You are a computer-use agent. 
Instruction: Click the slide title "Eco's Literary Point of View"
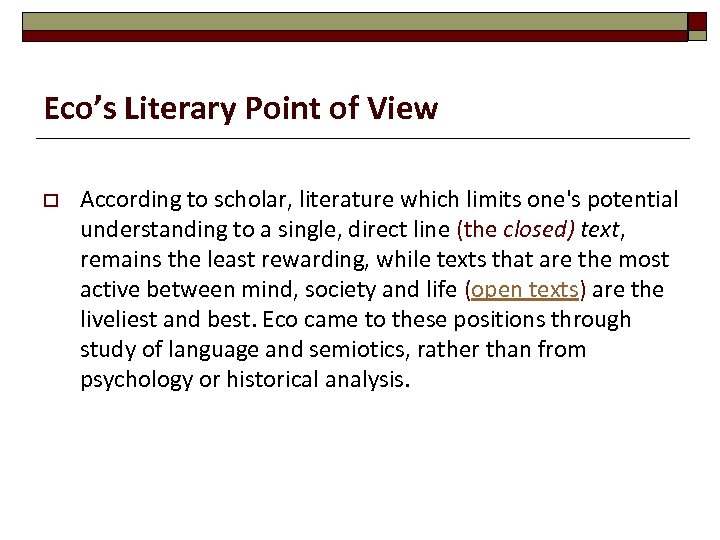pos(241,108)
